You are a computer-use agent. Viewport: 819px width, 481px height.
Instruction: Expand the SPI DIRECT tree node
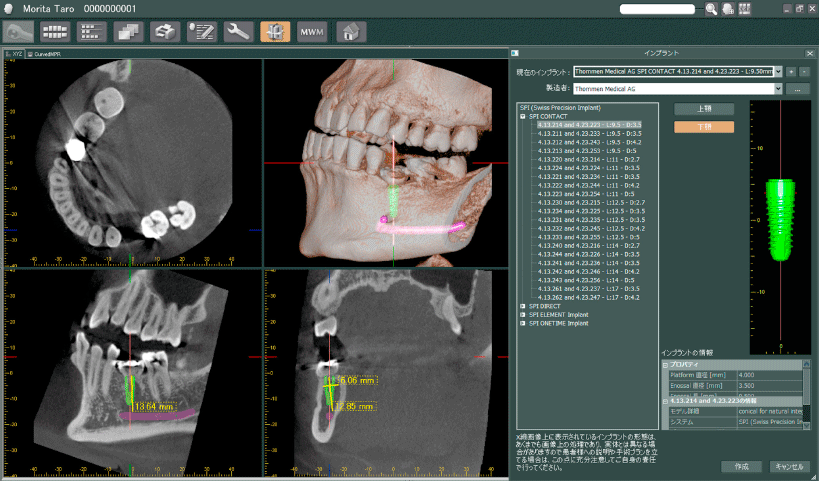coord(523,306)
